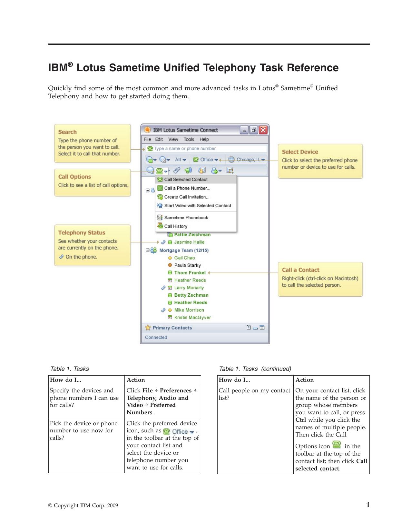Select Paula Starky in contact list
411x532 pixels.
(187, 265)
